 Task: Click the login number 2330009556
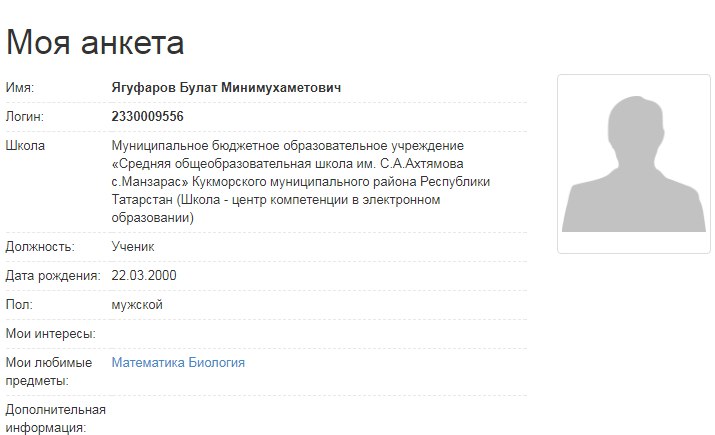(x=147, y=116)
